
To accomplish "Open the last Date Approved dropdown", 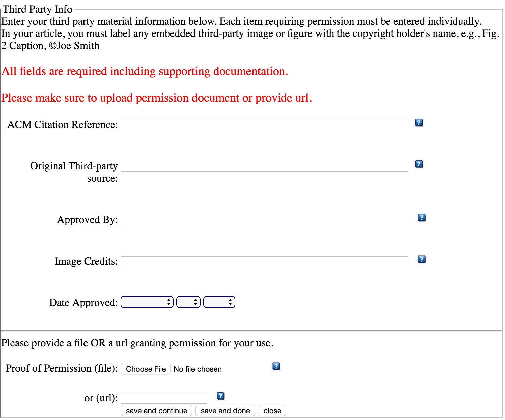I will pyautogui.click(x=219, y=302).
